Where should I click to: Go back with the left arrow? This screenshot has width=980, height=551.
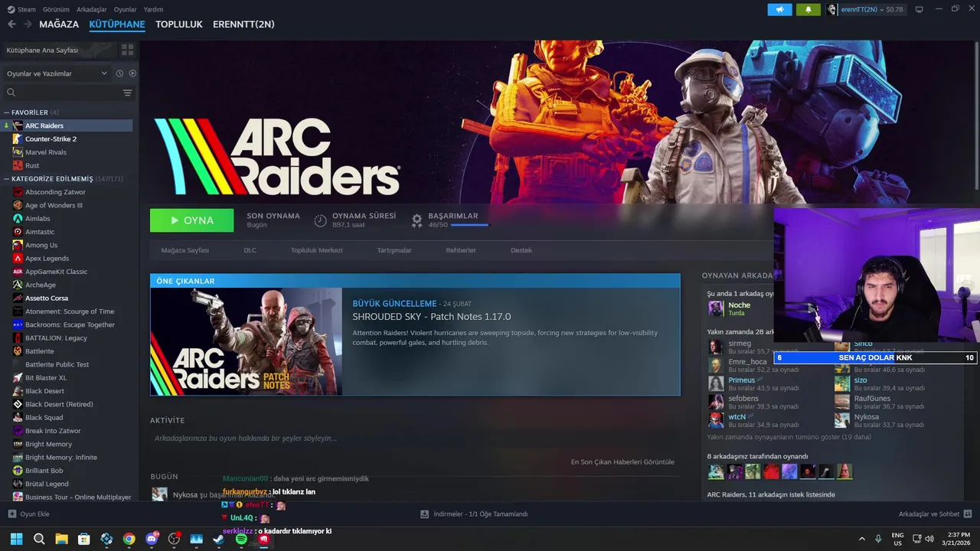11,24
